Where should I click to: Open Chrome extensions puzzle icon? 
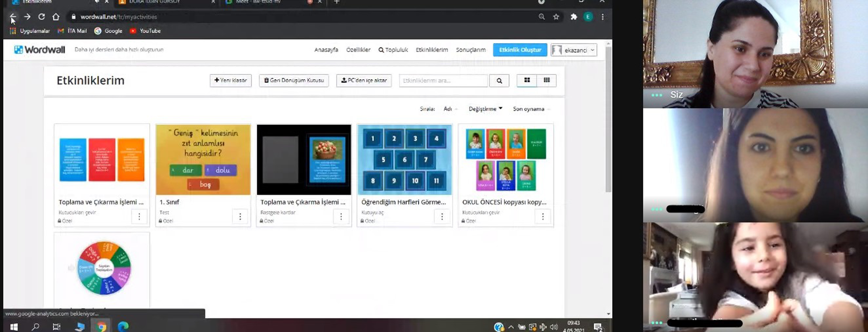pos(573,17)
